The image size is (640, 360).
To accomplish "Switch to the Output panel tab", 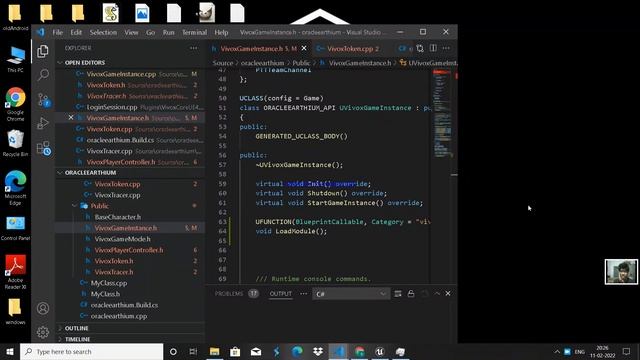I will [280, 293].
